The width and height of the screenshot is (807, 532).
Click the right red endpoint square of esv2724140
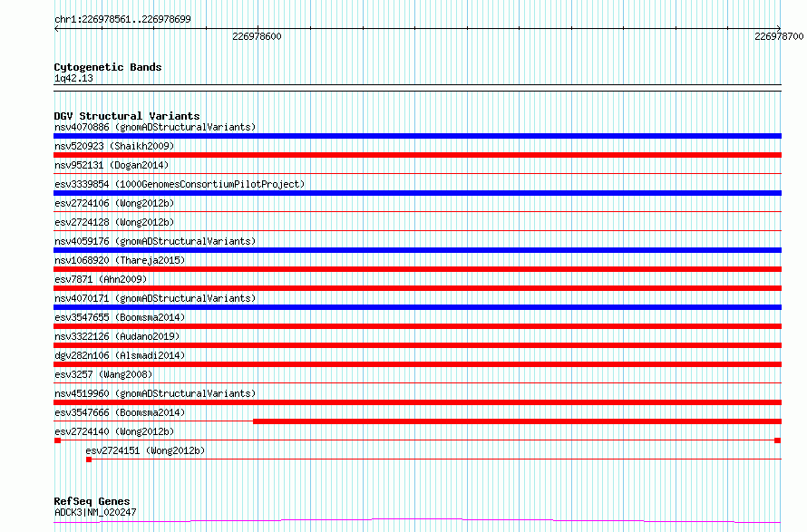tap(778, 440)
